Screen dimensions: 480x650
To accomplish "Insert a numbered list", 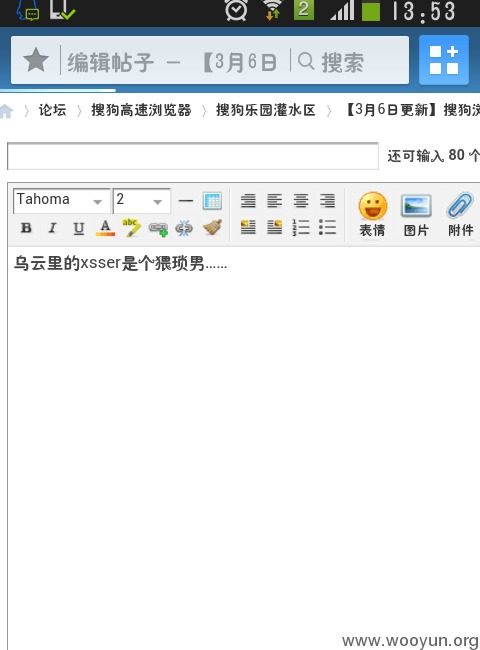I will (x=301, y=227).
